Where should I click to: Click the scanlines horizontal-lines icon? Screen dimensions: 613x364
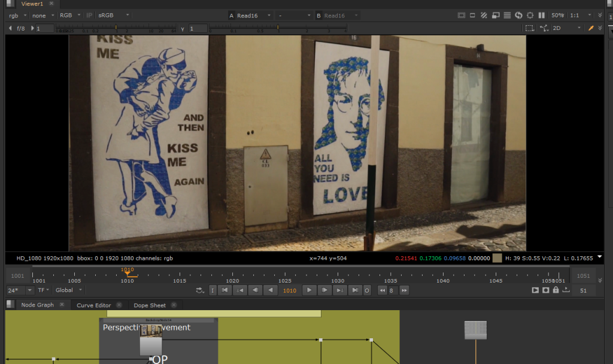pos(507,15)
